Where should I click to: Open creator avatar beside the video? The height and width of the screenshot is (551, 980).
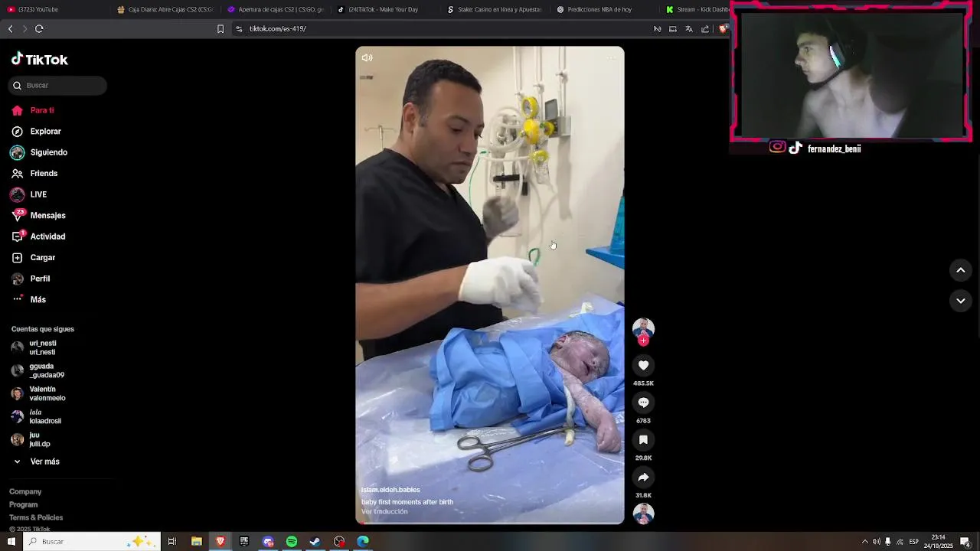pos(643,328)
